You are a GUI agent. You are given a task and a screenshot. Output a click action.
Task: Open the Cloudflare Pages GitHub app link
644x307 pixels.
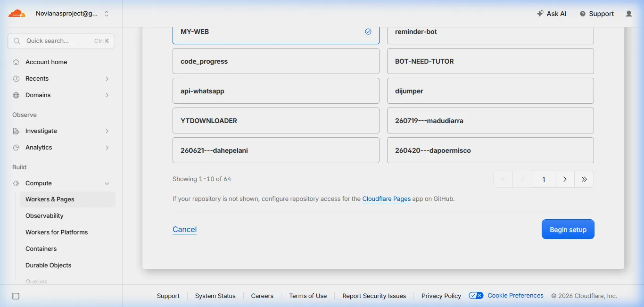tap(386, 199)
